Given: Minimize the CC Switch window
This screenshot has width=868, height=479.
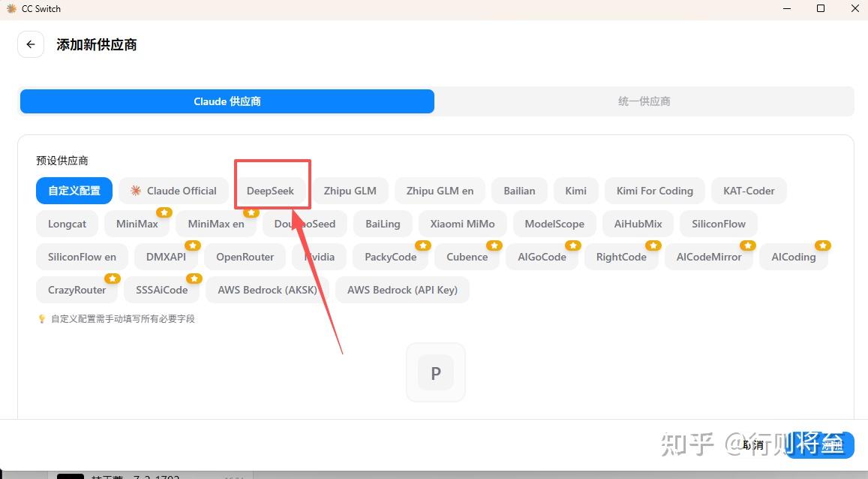Looking at the screenshot, I should click(787, 8).
